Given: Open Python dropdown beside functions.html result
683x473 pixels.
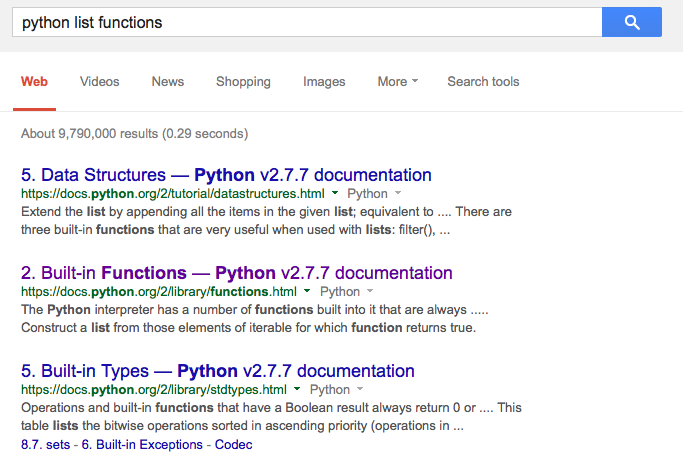Looking at the screenshot, I should point(347,291).
